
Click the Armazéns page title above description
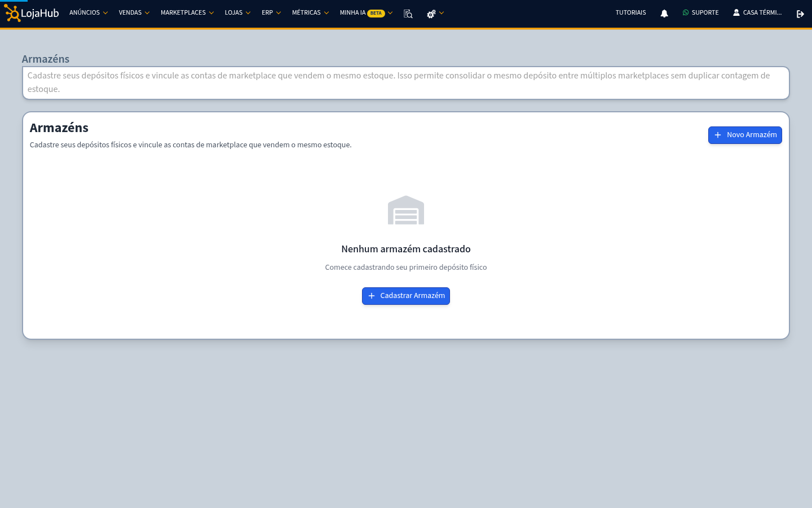tap(46, 59)
